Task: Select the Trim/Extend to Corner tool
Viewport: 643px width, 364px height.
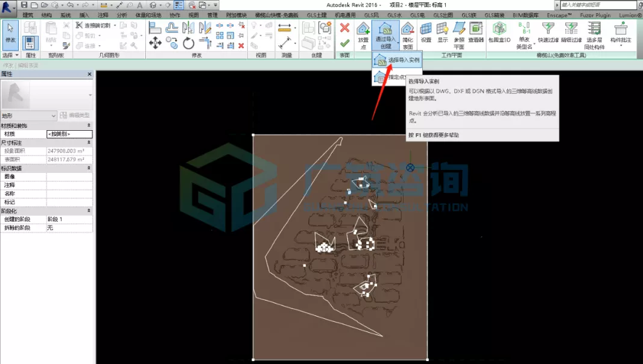Action: [205, 43]
